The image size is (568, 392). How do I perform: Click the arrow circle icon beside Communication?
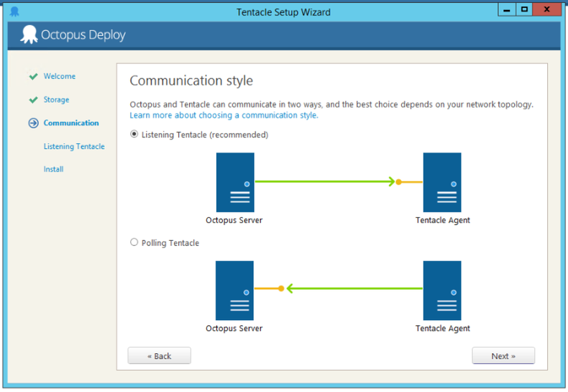[x=33, y=123]
